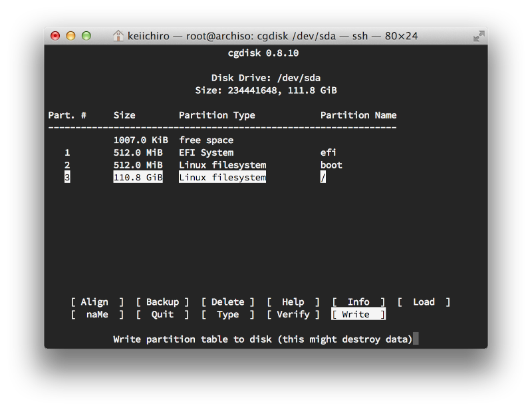The width and height of the screenshot is (532, 410).
Task: Select the Delete option
Action: (x=227, y=302)
